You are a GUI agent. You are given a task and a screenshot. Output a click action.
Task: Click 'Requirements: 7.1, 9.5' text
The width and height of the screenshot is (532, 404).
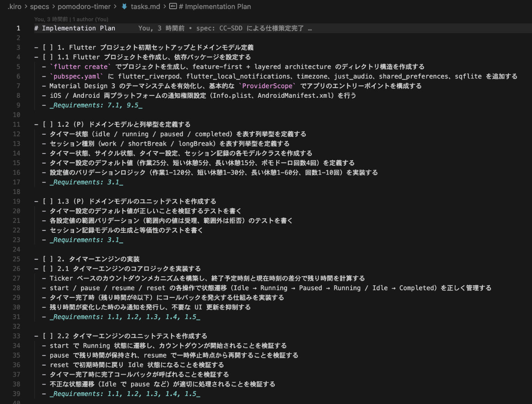click(96, 105)
